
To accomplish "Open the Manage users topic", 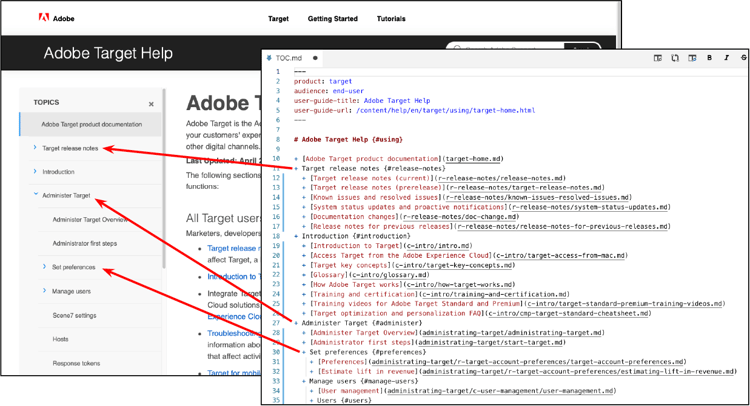I will (x=71, y=291).
